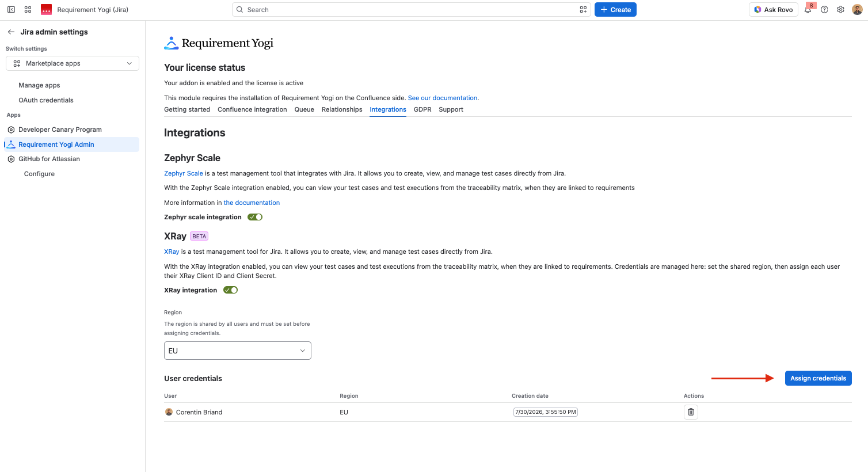
Task: Open OAuth credentials in the sidebar
Action: coord(46,100)
